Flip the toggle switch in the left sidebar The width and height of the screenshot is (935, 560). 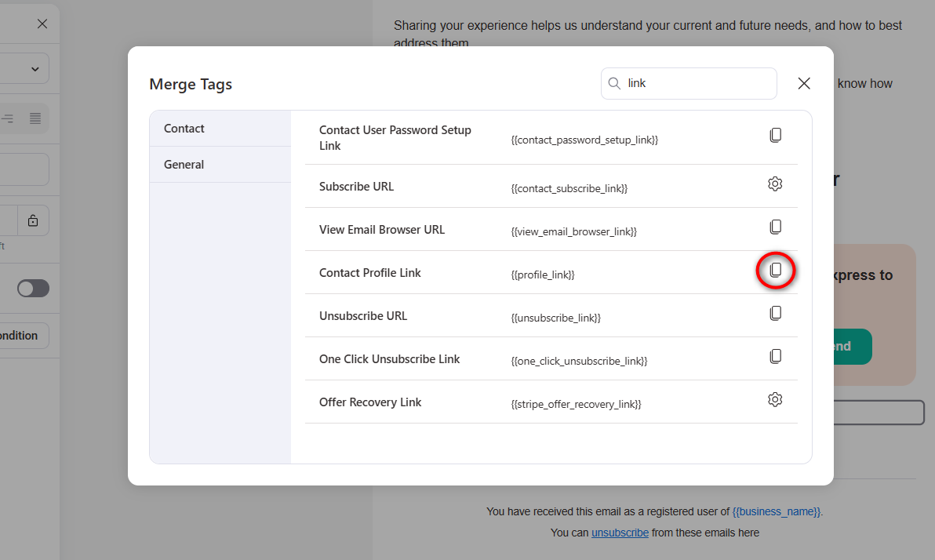pos(32,288)
